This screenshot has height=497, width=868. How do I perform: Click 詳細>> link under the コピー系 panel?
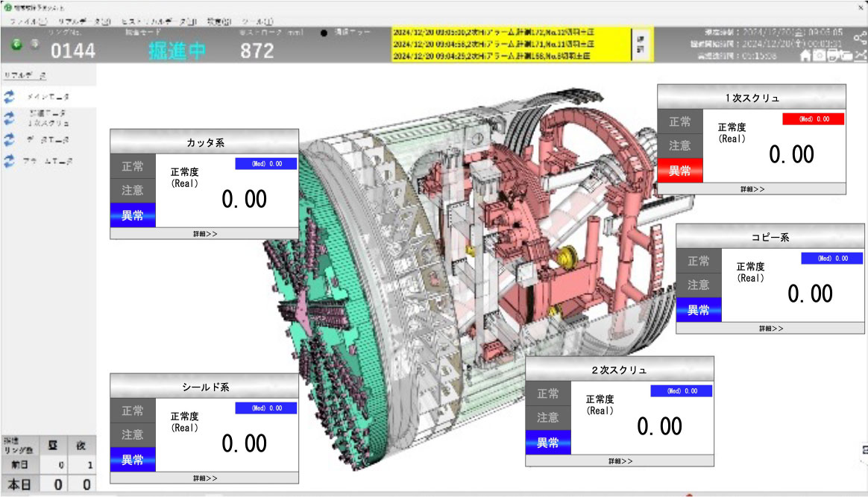pyautogui.click(x=771, y=328)
